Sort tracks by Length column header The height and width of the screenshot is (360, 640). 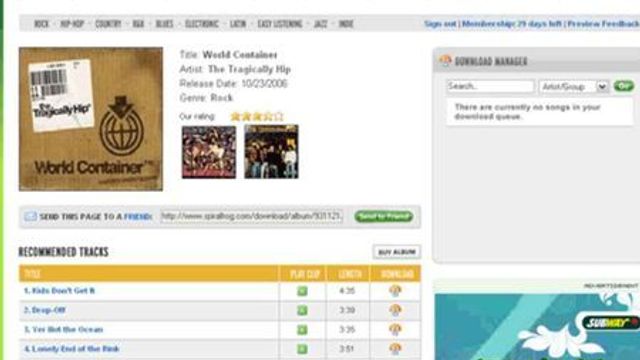(349, 274)
